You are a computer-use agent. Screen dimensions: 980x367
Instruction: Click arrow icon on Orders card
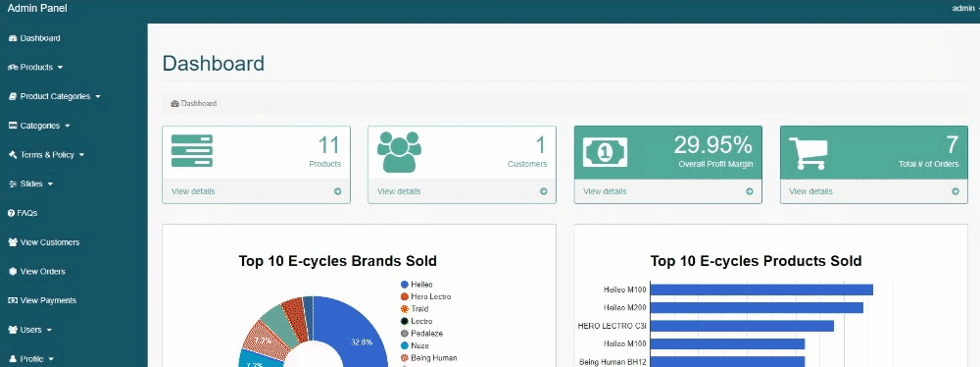click(955, 191)
